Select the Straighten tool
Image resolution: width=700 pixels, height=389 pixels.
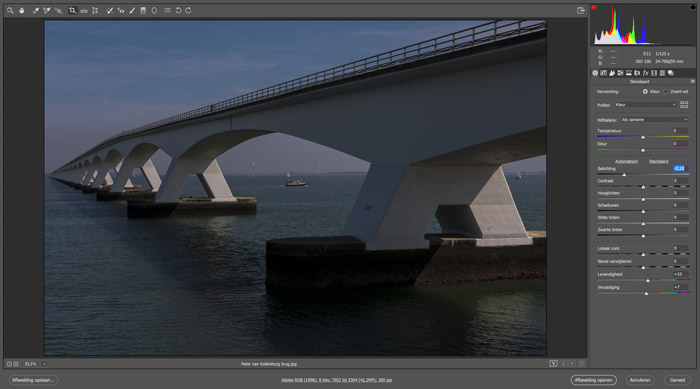coord(84,11)
